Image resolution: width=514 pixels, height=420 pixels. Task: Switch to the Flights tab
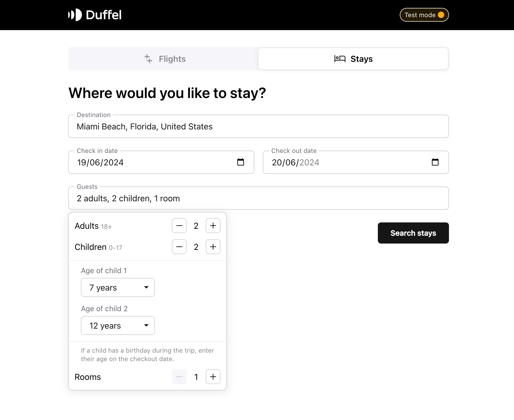click(164, 59)
